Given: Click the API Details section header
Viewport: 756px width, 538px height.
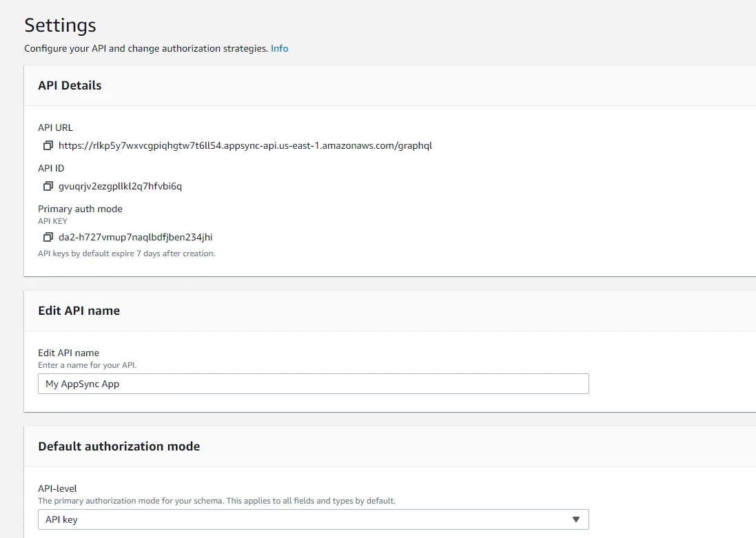Looking at the screenshot, I should click(x=70, y=85).
